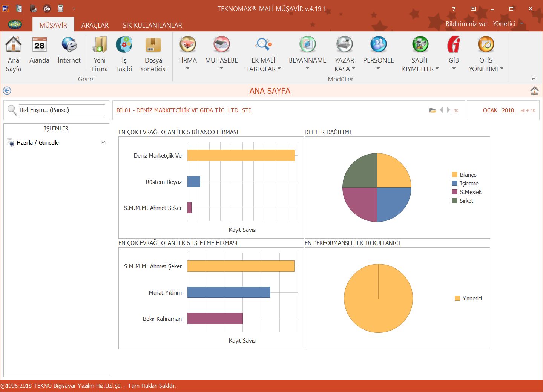Click the Hızlı Erişim search field
Viewport: 543px width, 392px height.
click(x=62, y=110)
